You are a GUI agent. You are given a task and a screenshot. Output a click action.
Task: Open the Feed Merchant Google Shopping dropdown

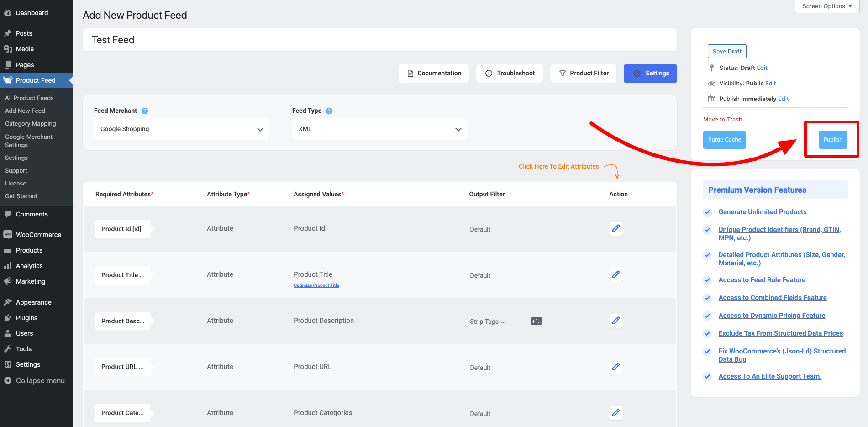(182, 129)
